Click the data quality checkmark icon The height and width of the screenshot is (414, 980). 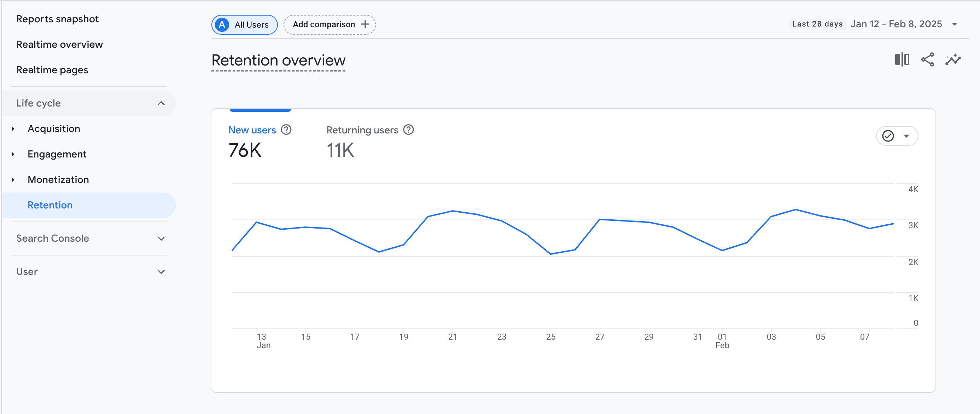(x=888, y=136)
